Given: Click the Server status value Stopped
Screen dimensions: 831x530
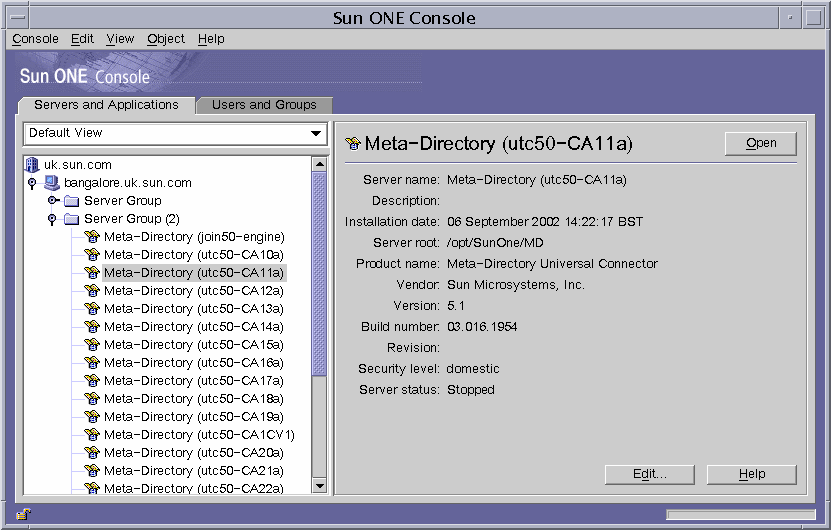Looking at the screenshot, I should click(471, 390).
